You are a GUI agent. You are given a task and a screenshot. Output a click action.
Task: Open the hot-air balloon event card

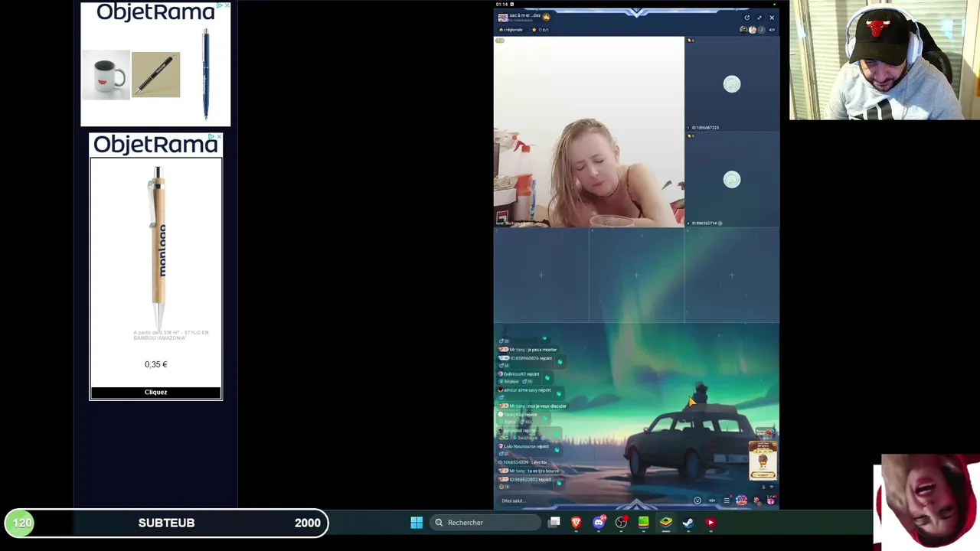click(763, 461)
